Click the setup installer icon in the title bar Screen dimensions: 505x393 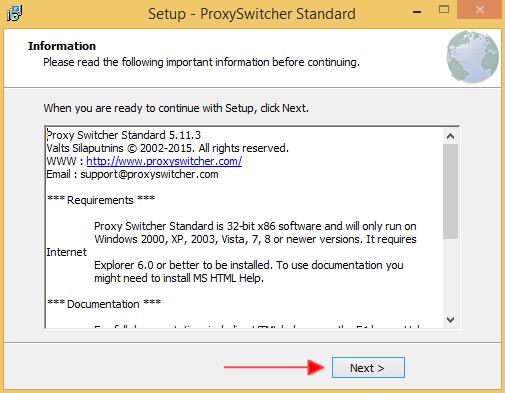(14, 13)
